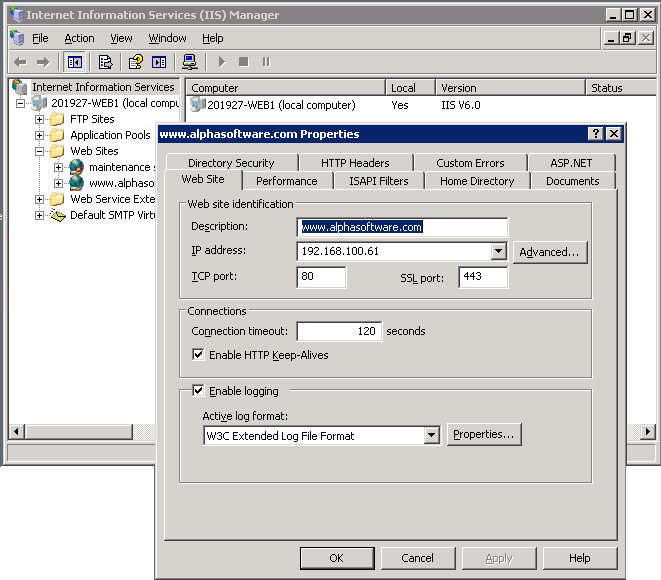Click the computer icon in the list row

click(197, 104)
